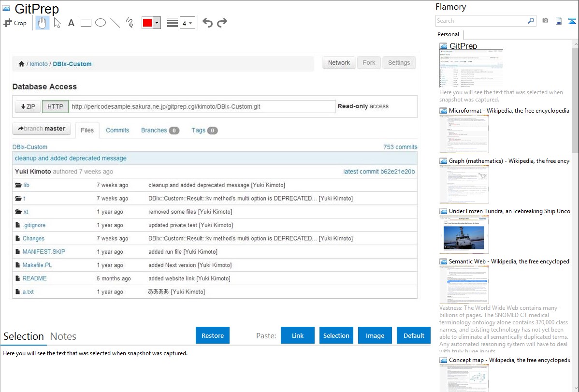Take a new snapshot with camera icon

pos(545,21)
